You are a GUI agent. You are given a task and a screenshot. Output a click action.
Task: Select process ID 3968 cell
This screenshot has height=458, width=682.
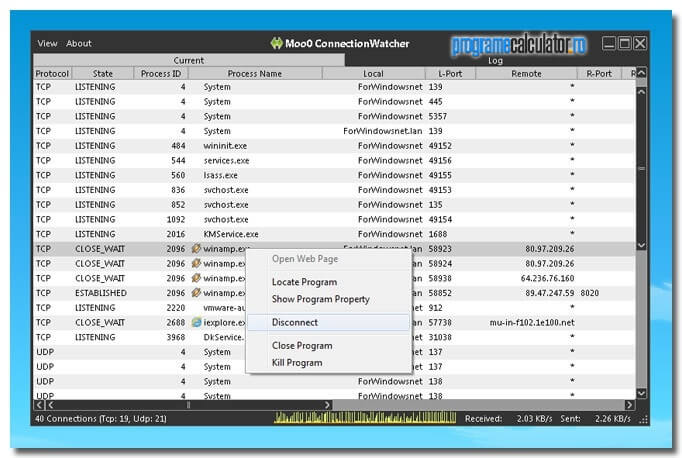pos(176,337)
